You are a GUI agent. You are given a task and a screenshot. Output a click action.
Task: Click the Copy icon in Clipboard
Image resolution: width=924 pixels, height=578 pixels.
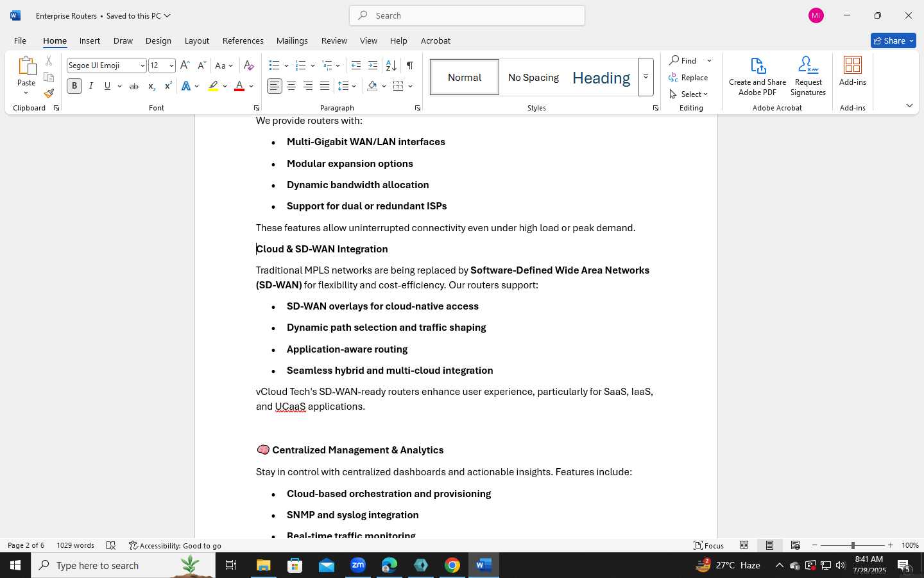point(49,77)
